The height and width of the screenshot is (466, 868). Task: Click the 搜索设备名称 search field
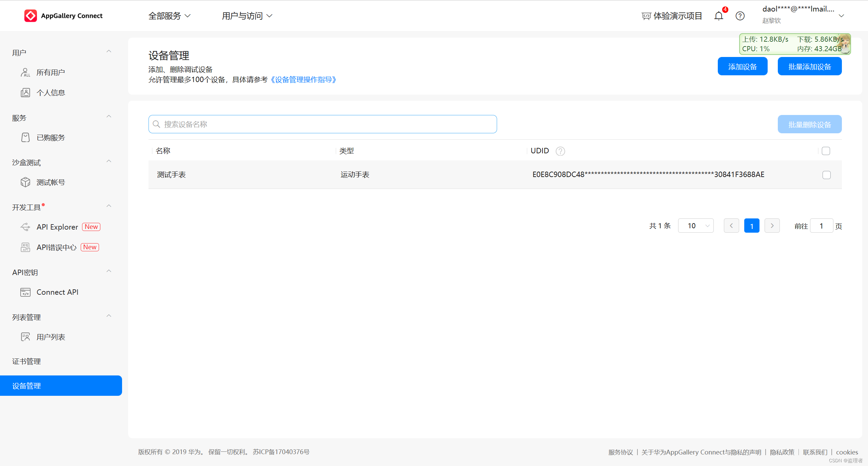coord(322,124)
